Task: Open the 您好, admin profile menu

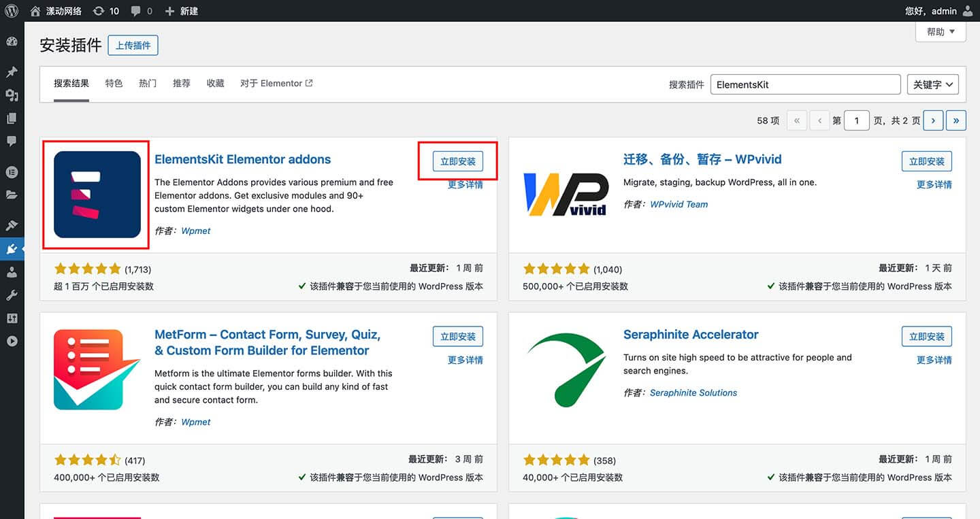Action: [940, 10]
